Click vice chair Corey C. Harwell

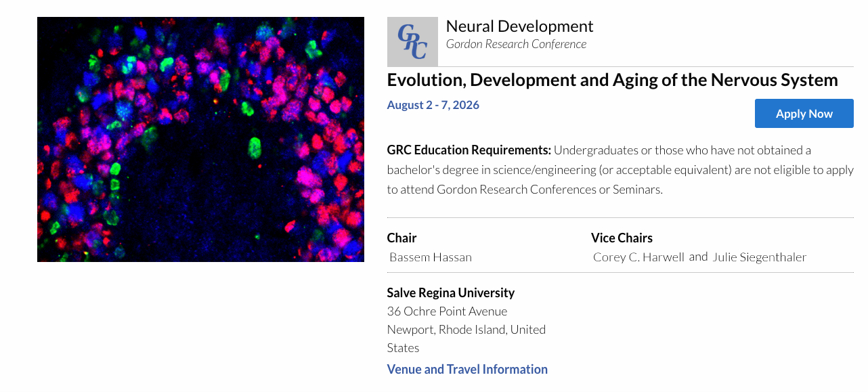[x=638, y=257]
